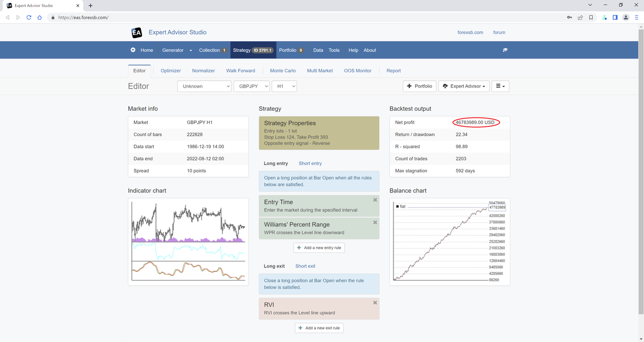Switch to the Multi Market tab
The height and width of the screenshot is (342, 644).
click(320, 71)
